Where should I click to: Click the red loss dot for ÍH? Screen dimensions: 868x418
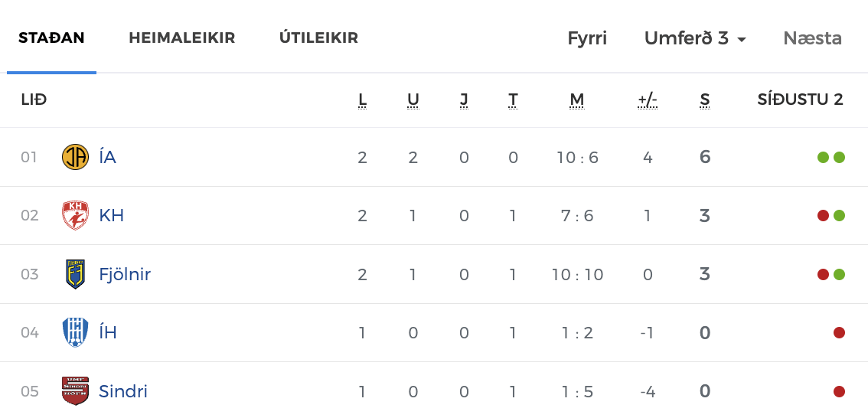click(x=839, y=332)
